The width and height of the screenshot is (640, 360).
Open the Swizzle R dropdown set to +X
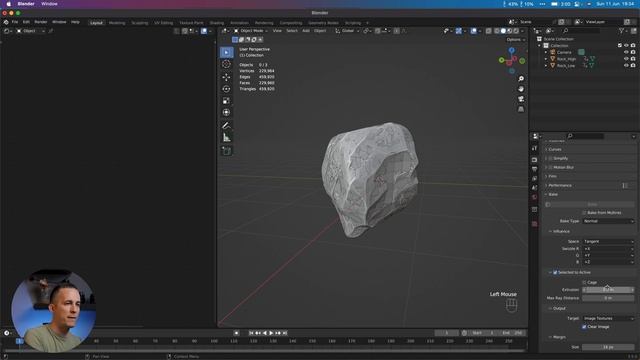(608, 249)
